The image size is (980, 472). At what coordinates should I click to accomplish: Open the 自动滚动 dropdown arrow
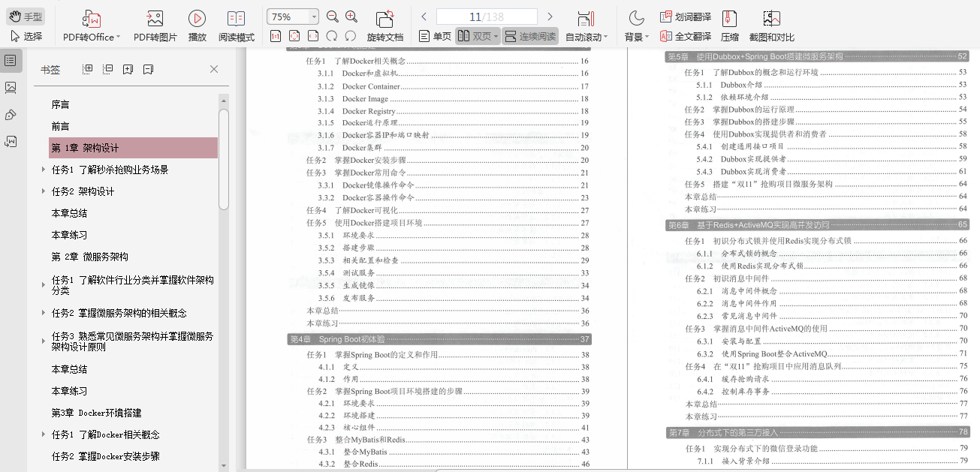point(605,37)
